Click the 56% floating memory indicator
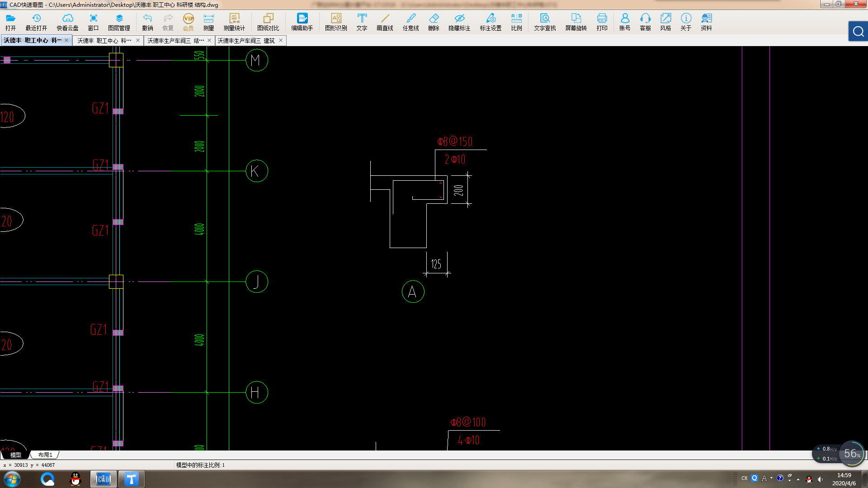 [x=852, y=453]
